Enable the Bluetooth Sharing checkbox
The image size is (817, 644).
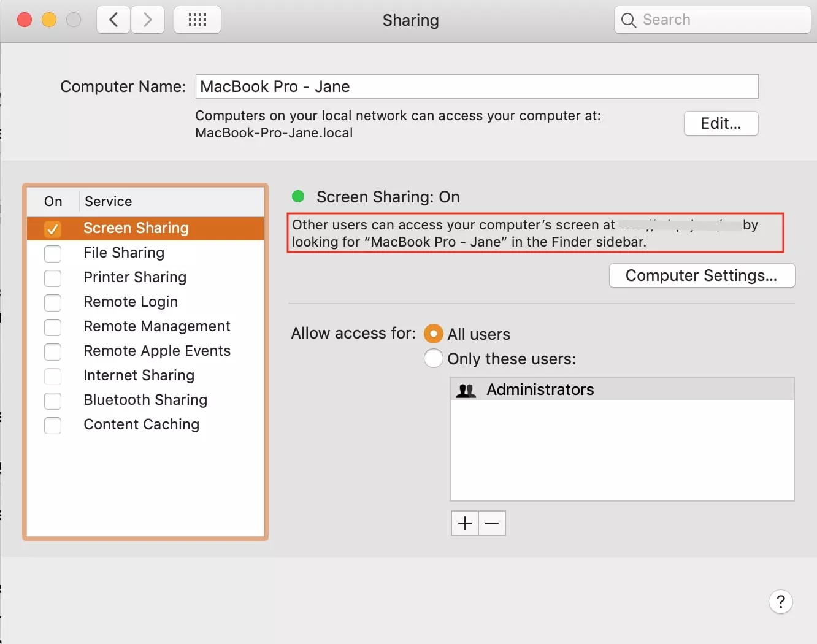point(53,401)
